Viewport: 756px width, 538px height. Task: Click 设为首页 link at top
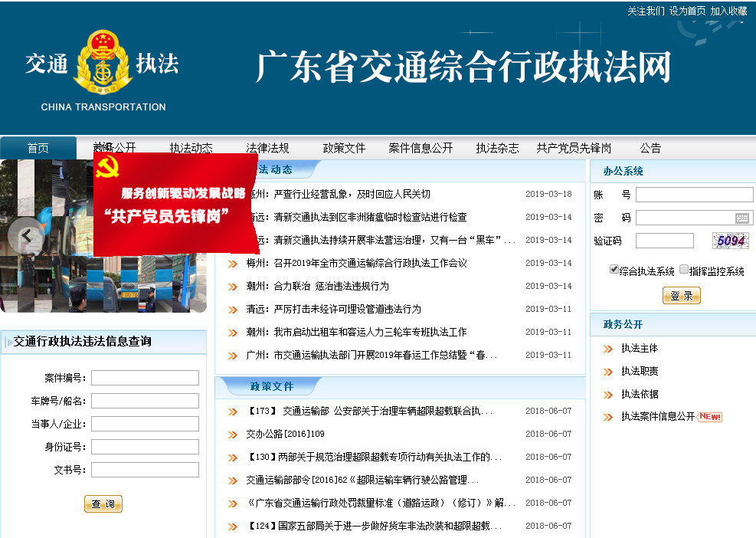pos(687,11)
